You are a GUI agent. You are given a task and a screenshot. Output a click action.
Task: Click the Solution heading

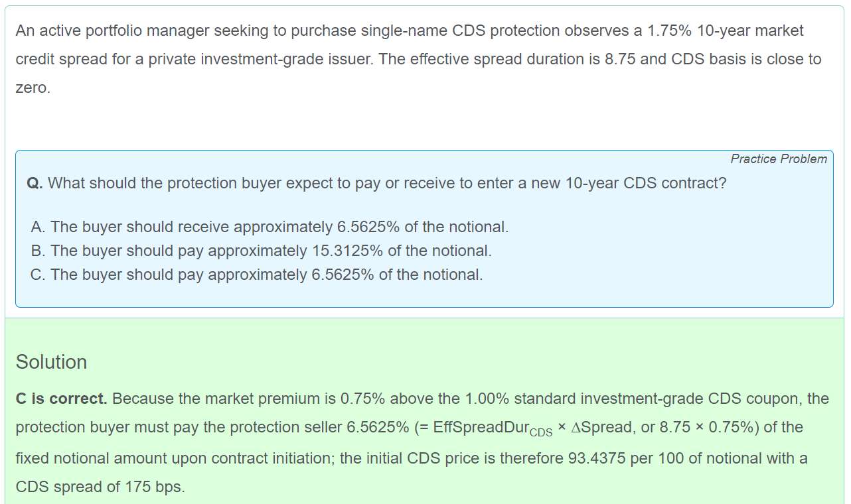tap(51, 362)
